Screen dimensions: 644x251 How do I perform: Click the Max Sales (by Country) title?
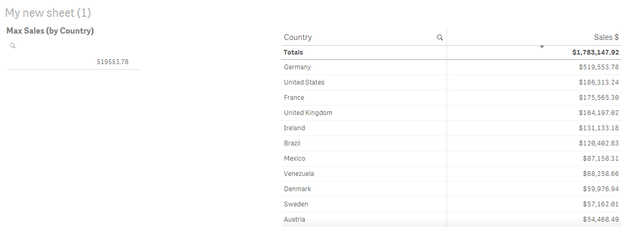pyautogui.click(x=50, y=31)
